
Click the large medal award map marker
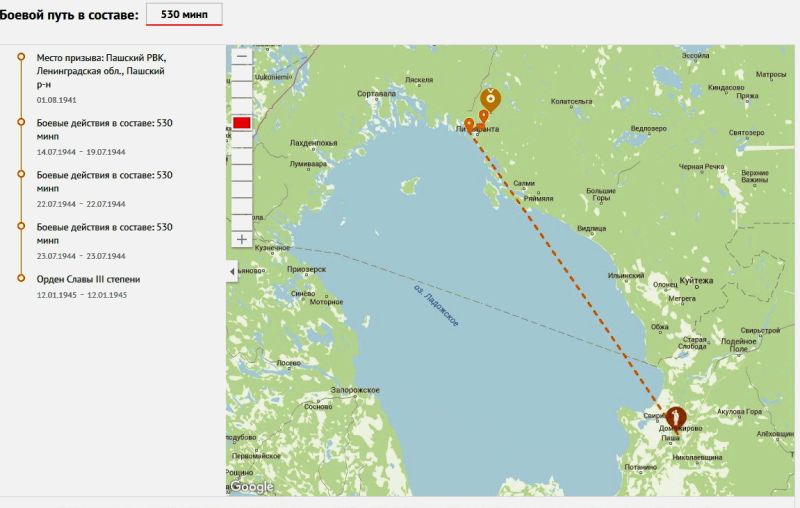coord(490,99)
